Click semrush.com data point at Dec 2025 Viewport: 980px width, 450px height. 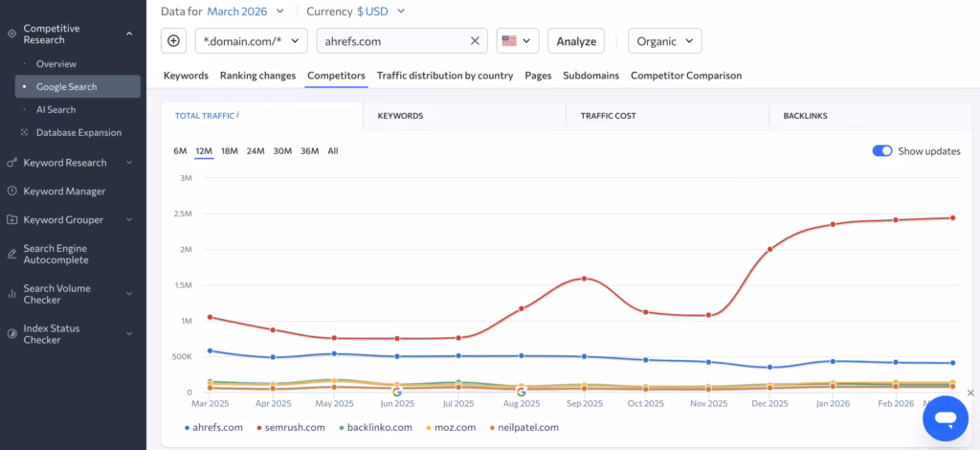[770, 249]
